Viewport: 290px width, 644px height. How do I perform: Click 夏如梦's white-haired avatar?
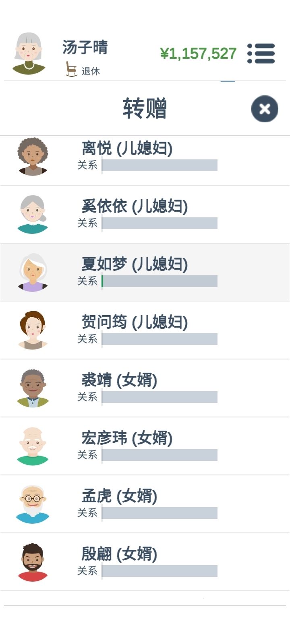[33, 272]
